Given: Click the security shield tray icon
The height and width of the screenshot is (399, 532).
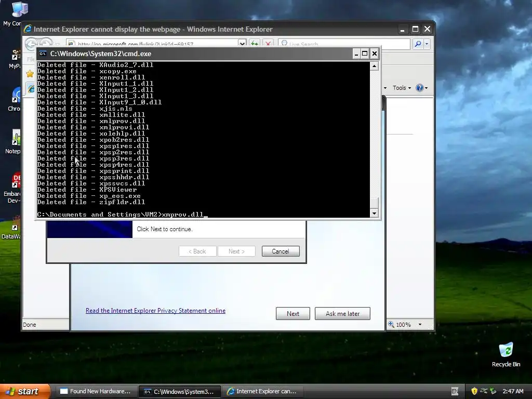Looking at the screenshot, I should click(x=474, y=391).
